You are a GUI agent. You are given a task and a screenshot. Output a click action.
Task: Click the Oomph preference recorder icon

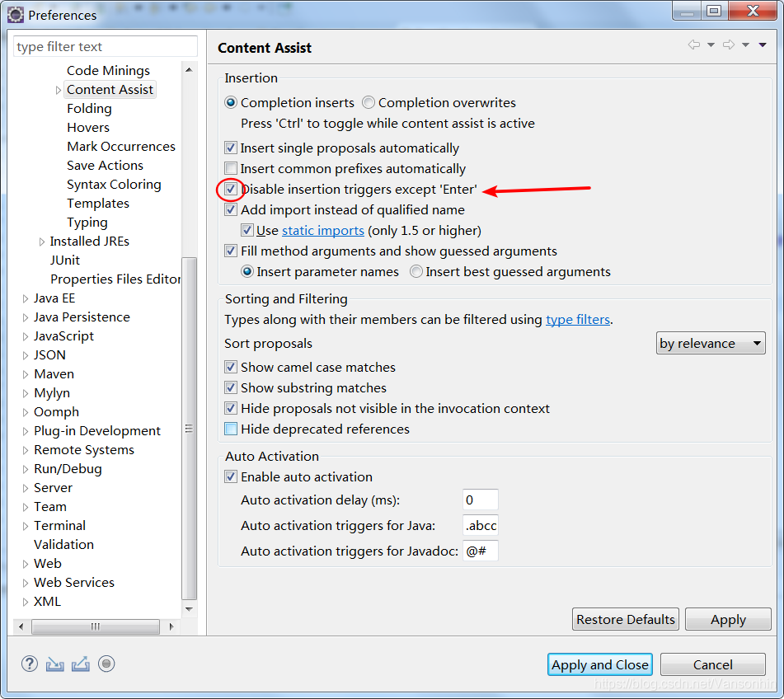(x=106, y=664)
